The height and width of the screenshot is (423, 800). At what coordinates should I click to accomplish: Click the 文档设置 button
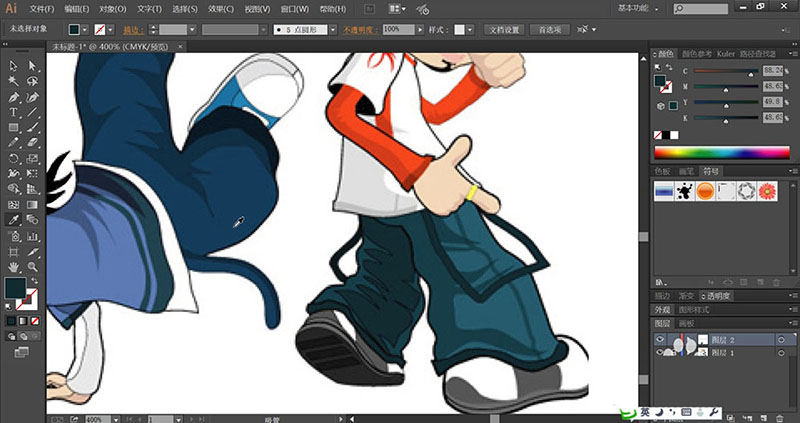504,30
